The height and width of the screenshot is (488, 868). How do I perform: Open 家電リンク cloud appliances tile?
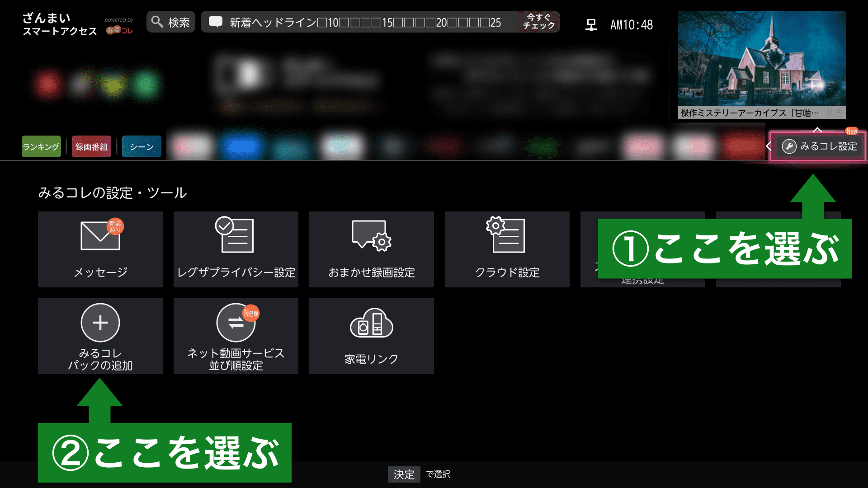371,336
